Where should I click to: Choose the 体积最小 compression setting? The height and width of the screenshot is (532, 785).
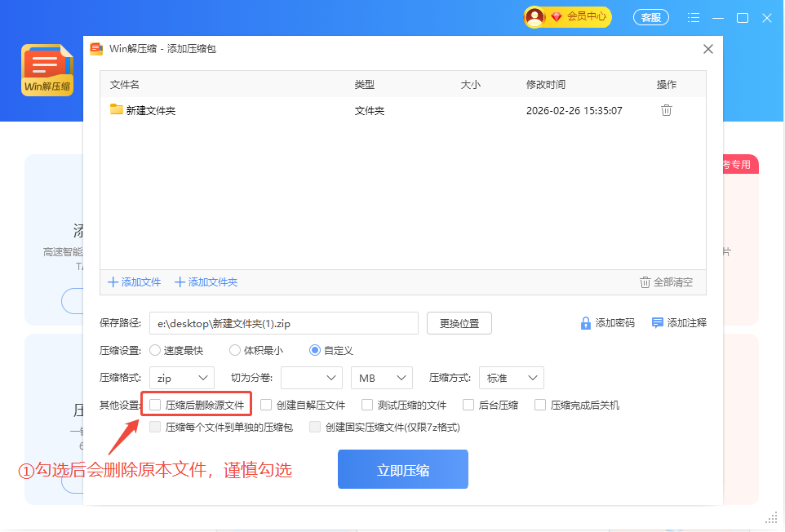tap(235, 351)
